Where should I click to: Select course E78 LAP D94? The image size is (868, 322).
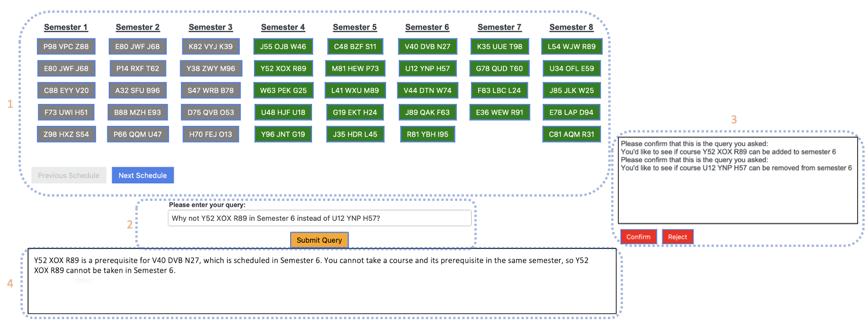(572, 112)
